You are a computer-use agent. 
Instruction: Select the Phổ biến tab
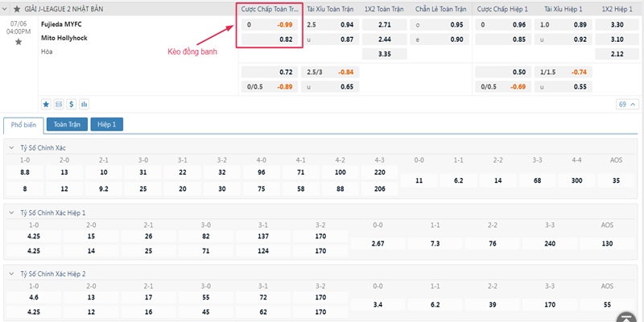[23, 125]
